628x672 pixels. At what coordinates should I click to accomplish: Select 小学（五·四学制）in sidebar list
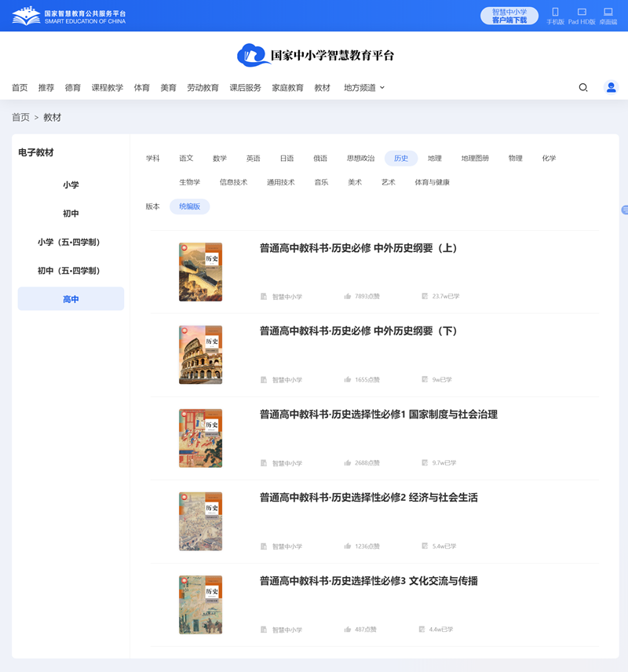tap(71, 241)
